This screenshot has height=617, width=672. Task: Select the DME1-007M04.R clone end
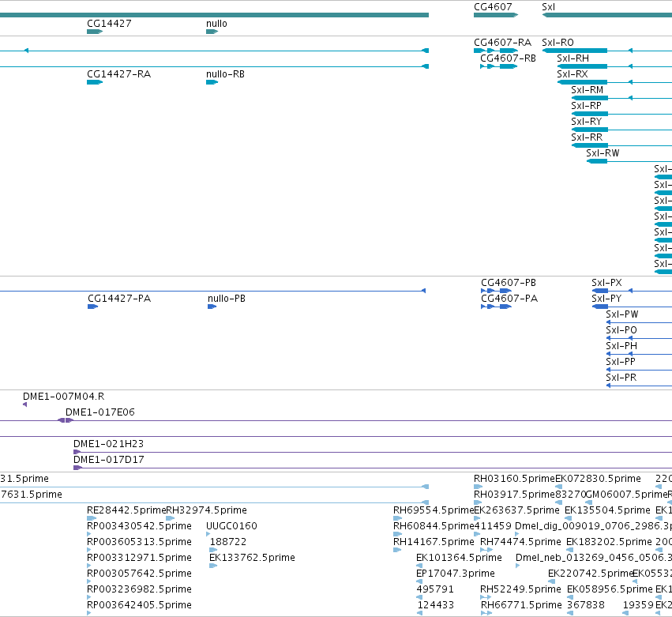click(x=24, y=404)
